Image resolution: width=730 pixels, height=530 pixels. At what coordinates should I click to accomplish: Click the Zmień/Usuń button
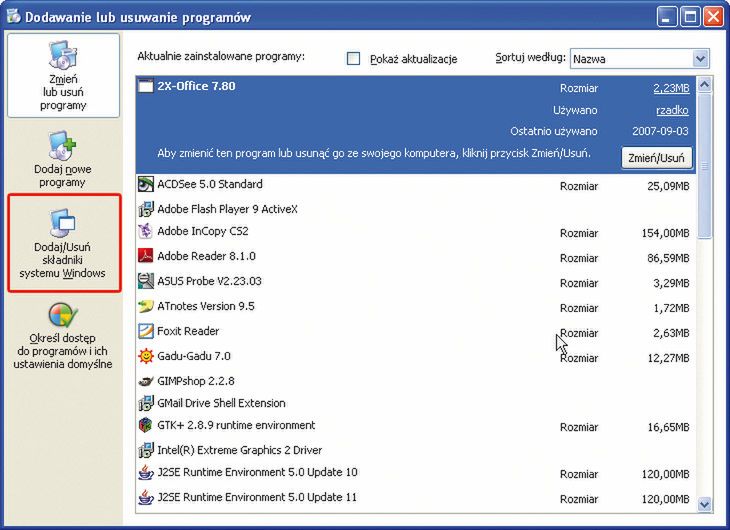pyautogui.click(x=656, y=158)
